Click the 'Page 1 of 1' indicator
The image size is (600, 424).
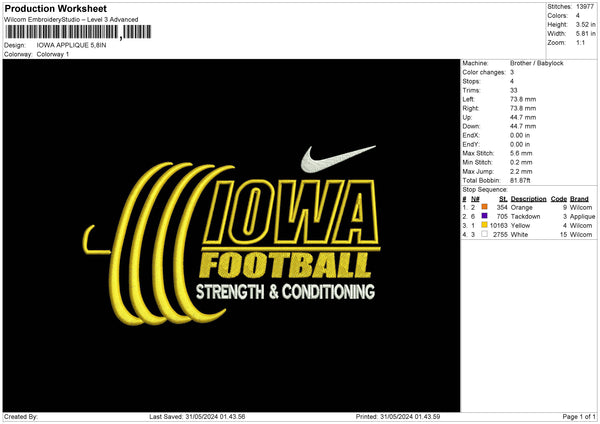pos(579,417)
